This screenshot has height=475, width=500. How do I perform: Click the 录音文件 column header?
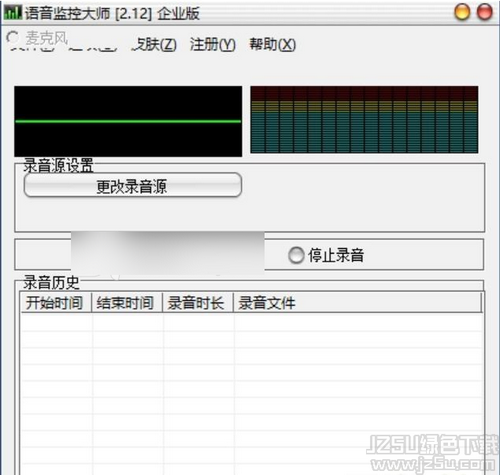357,303
